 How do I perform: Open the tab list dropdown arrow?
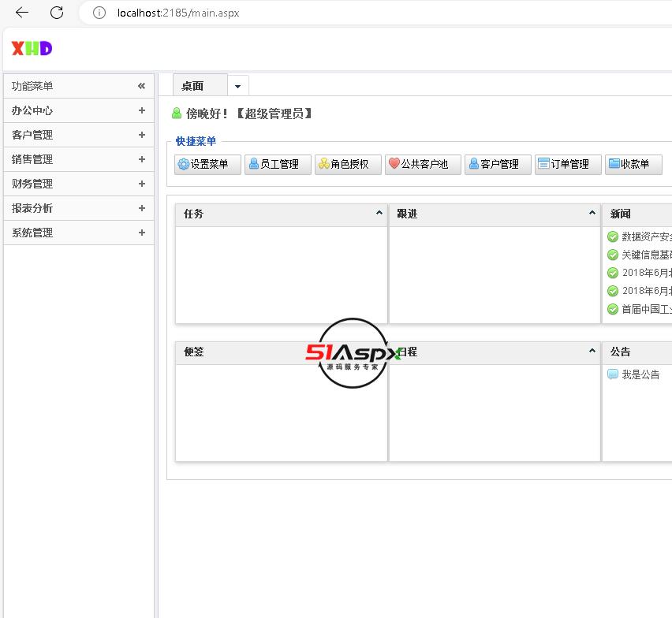[x=238, y=86]
